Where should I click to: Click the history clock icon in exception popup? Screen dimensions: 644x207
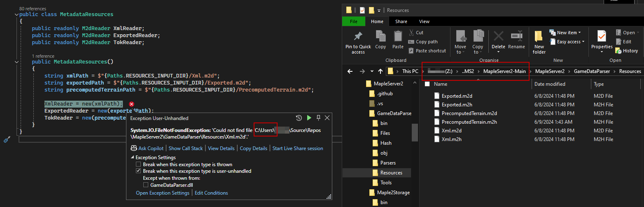(x=299, y=118)
